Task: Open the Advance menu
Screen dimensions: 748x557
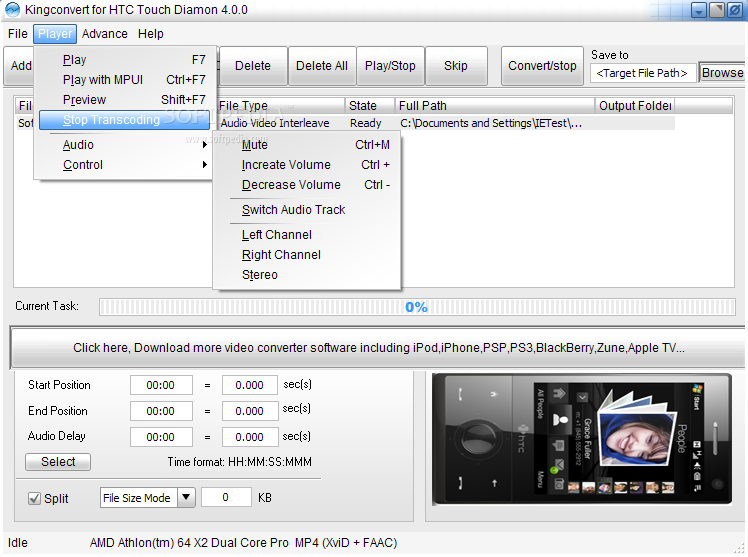Action: tap(104, 34)
